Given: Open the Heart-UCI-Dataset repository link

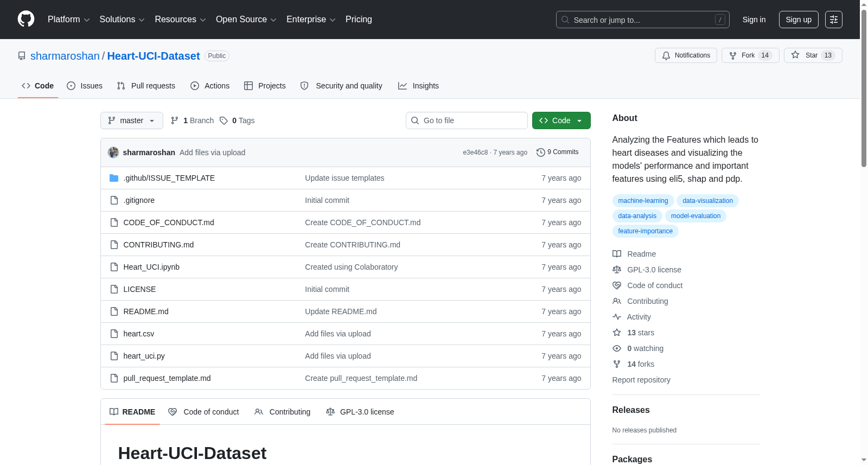Looking at the screenshot, I should point(154,56).
